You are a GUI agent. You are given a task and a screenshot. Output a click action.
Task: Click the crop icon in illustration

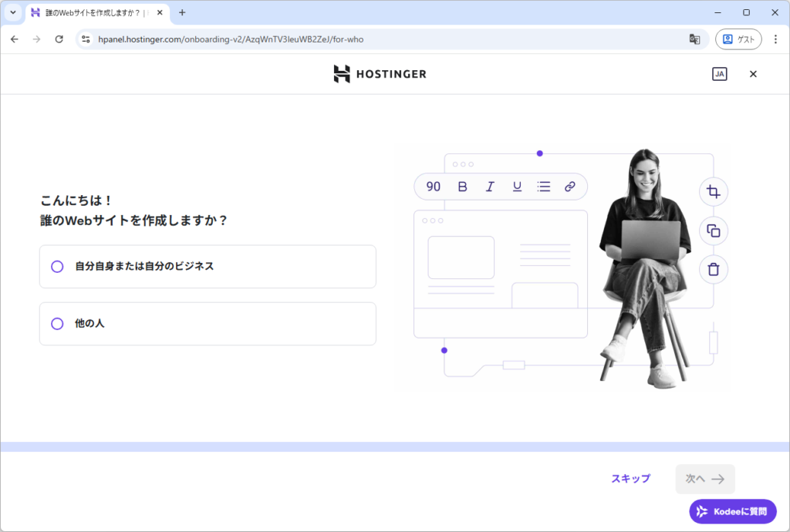coord(714,192)
